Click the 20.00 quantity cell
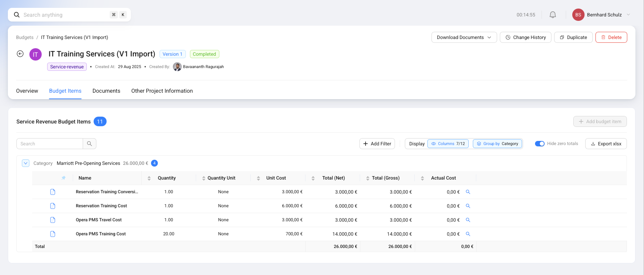 (x=169, y=234)
